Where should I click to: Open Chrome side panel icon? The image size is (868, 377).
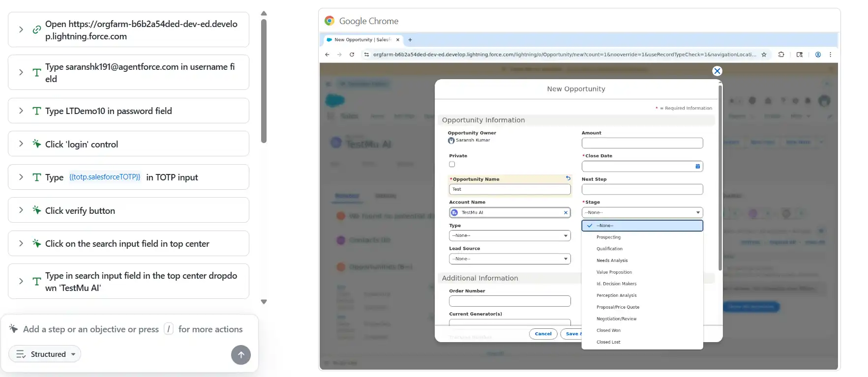pyautogui.click(x=800, y=55)
